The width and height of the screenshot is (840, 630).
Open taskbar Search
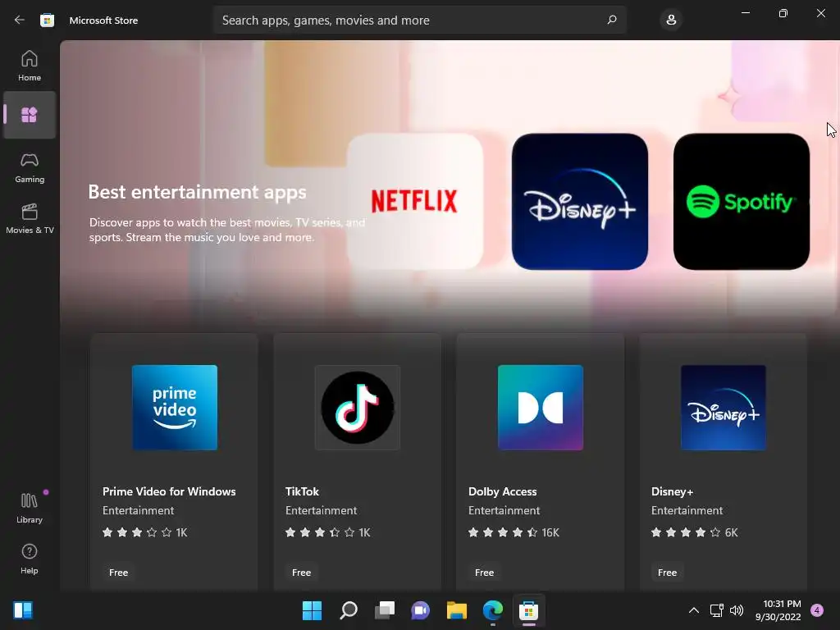click(348, 610)
